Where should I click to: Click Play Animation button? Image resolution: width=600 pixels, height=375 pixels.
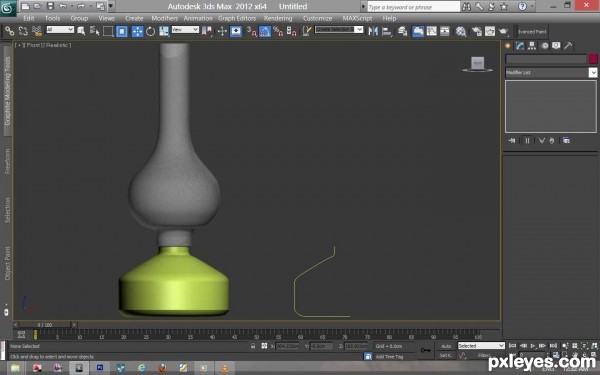[x=533, y=346]
